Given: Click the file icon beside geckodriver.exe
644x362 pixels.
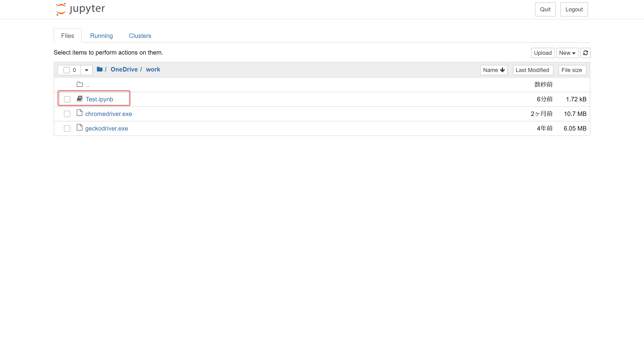Looking at the screenshot, I should 80,127.
